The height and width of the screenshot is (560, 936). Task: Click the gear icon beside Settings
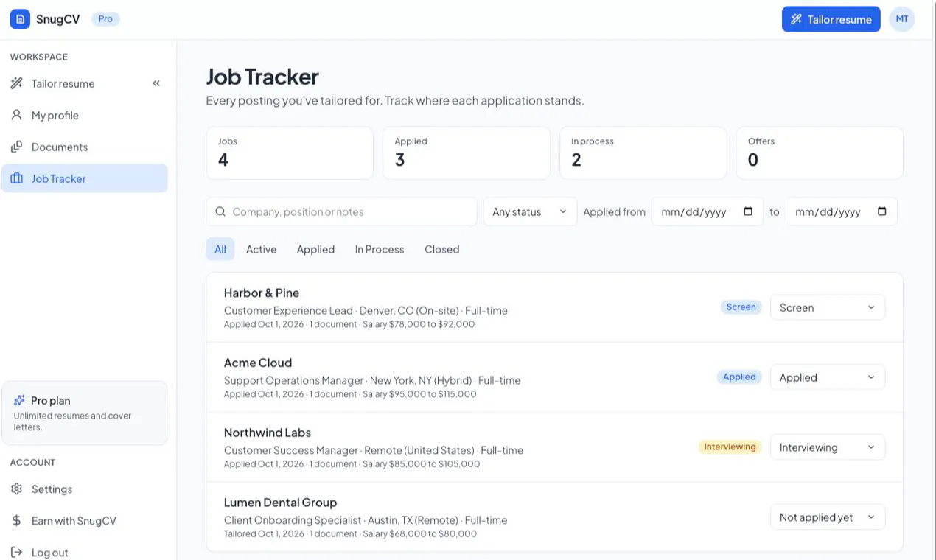pos(16,489)
